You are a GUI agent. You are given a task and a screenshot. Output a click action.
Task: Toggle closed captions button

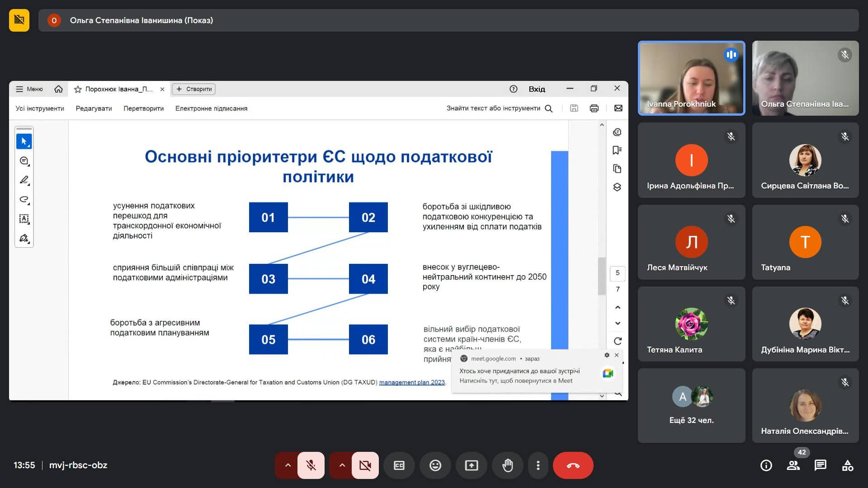click(x=399, y=465)
